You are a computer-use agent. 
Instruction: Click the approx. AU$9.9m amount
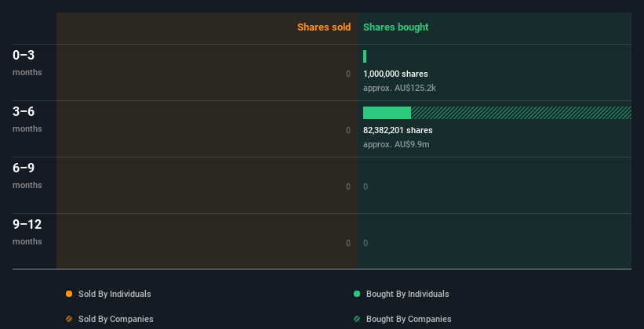pyautogui.click(x=396, y=144)
